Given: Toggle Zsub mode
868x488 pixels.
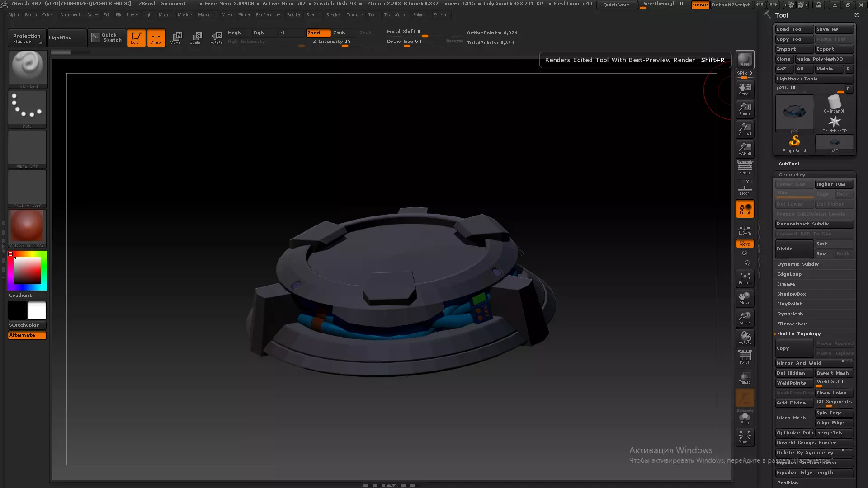Looking at the screenshot, I should click(x=344, y=33).
